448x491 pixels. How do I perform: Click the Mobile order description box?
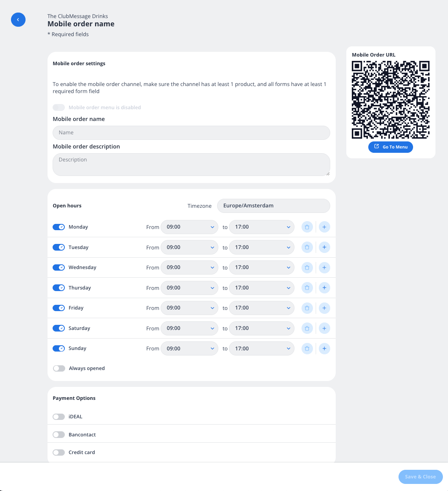(x=191, y=164)
